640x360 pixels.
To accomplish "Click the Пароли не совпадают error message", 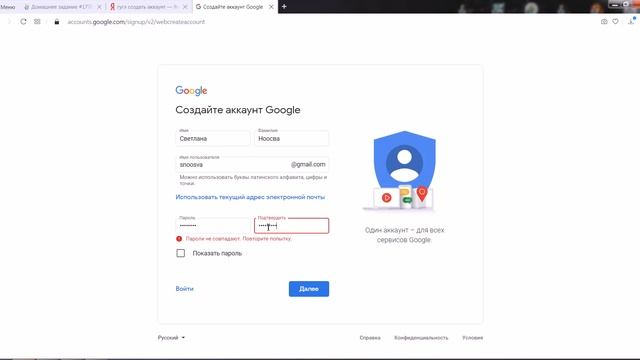I will tap(238, 239).
